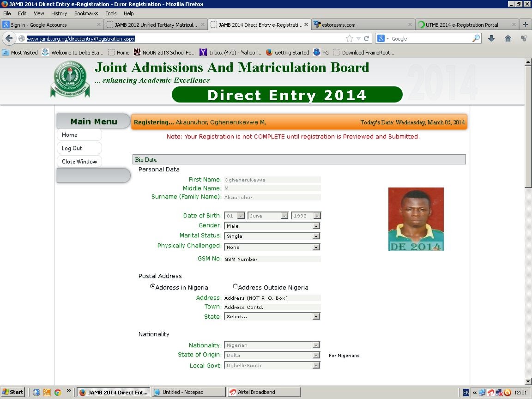Click the Address (NOT P. O. Box) field
The height and width of the screenshot is (399, 532).
click(x=272, y=298)
